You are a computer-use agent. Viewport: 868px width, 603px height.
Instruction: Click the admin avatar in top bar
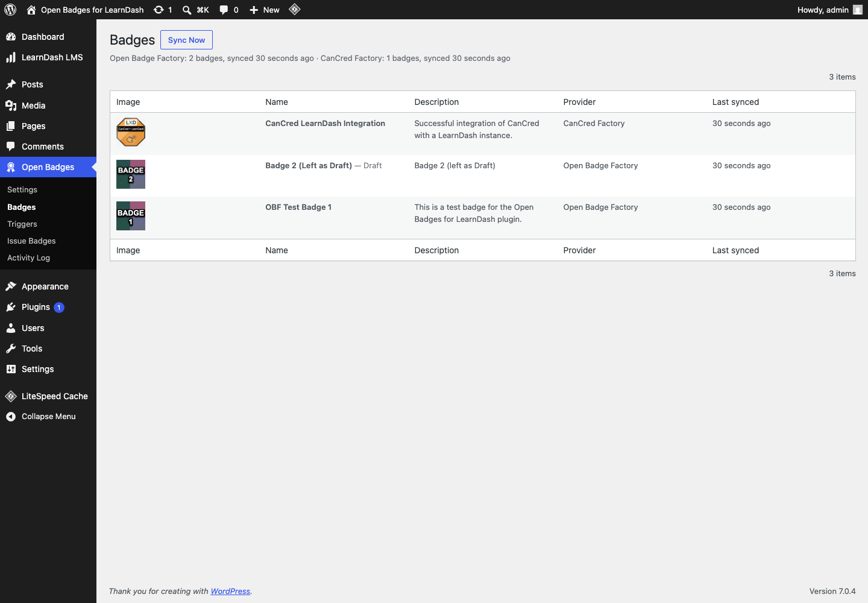858,10
